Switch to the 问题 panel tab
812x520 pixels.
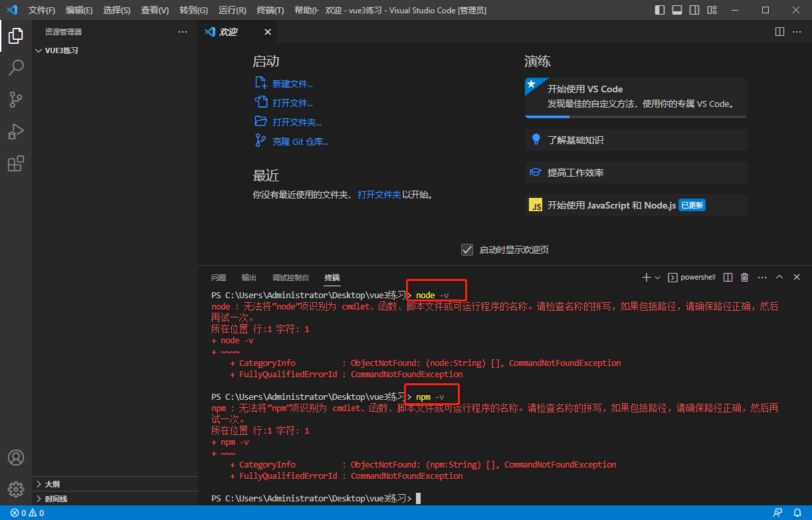[x=219, y=278]
